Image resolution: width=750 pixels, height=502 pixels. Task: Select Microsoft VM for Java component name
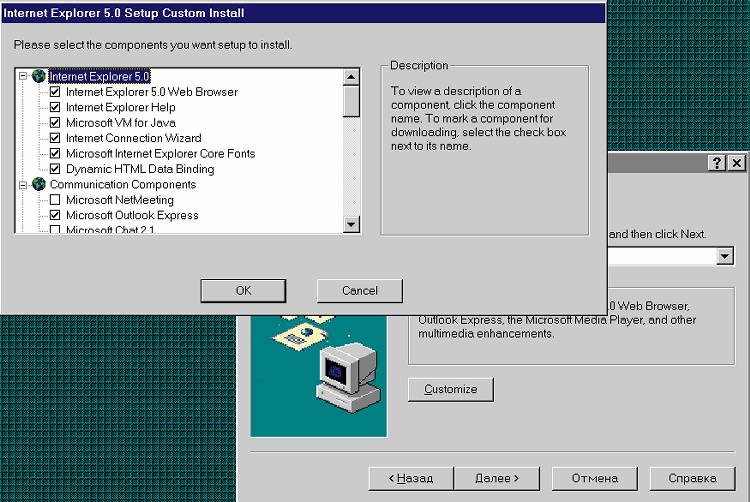tap(121, 122)
